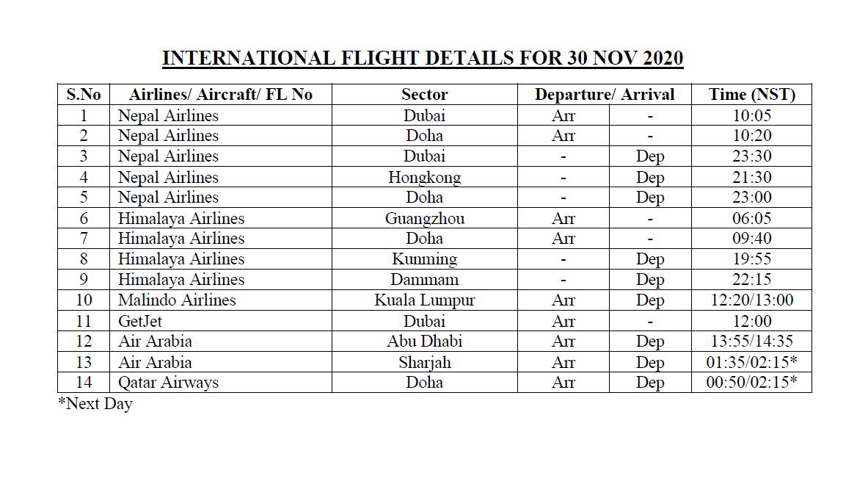868x484 pixels.
Task: Click the flight details title heading
Action: point(422,59)
